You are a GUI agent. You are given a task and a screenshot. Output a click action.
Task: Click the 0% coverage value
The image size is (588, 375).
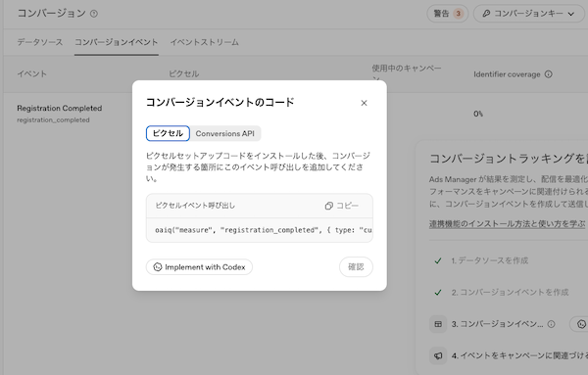pyautogui.click(x=478, y=114)
